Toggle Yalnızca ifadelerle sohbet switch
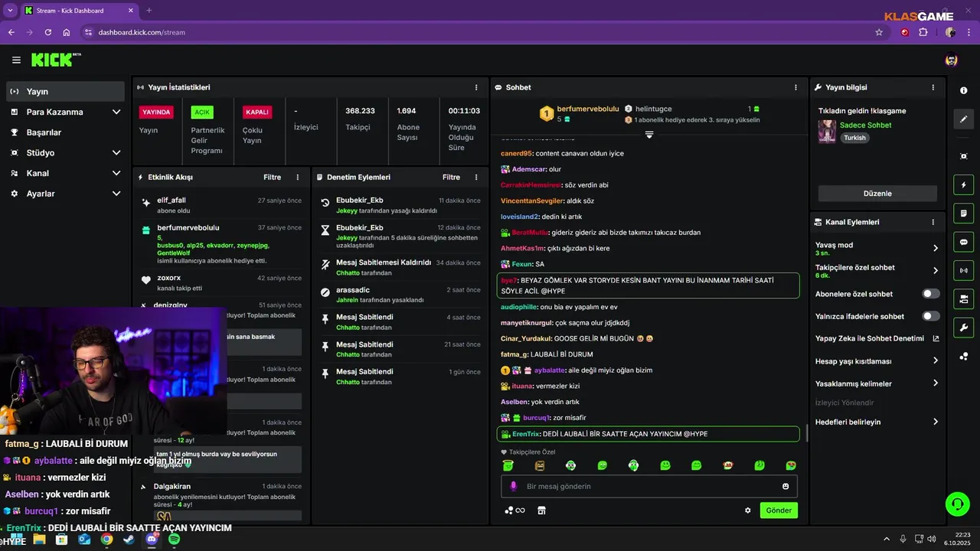The width and height of the screenshot is (980, 551). click(931, 316)
